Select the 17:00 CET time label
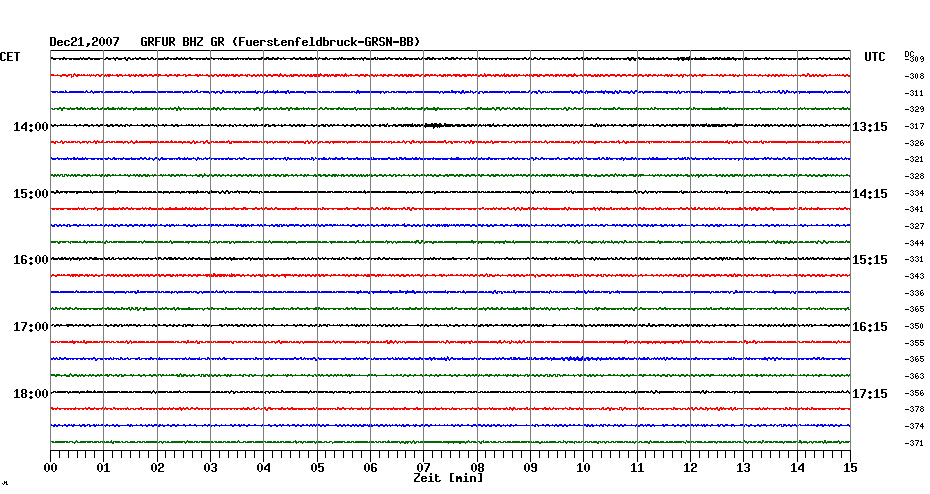The image size is (930, 494). [x=31, y=327]
